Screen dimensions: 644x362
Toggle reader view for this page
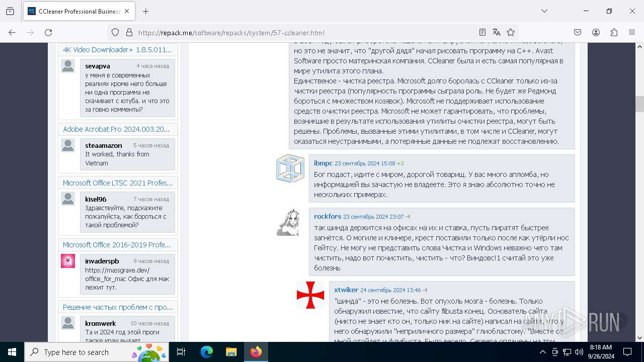pos(482,32)
